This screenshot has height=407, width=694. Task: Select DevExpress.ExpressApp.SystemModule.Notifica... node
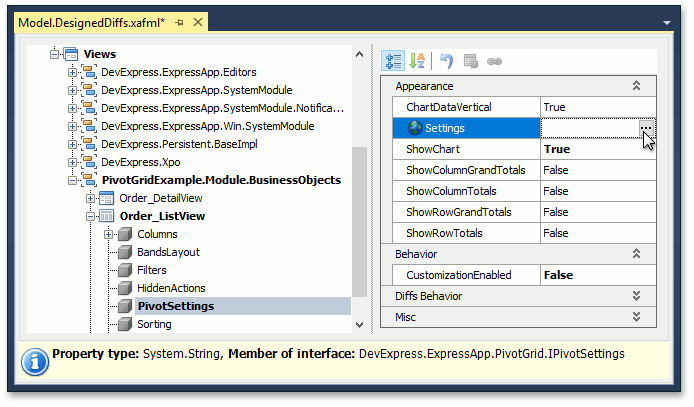click(x=222, y=108)
